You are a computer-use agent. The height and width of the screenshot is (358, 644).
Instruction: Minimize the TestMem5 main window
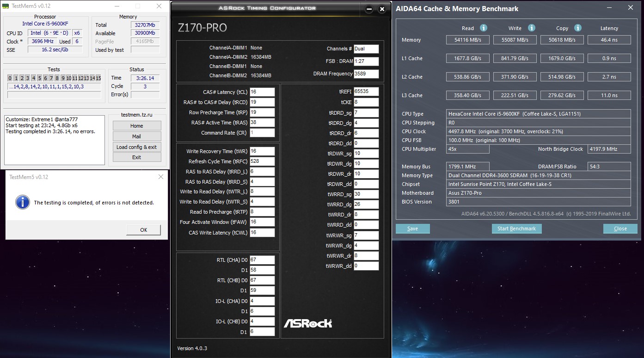click(x=117, y=6)
